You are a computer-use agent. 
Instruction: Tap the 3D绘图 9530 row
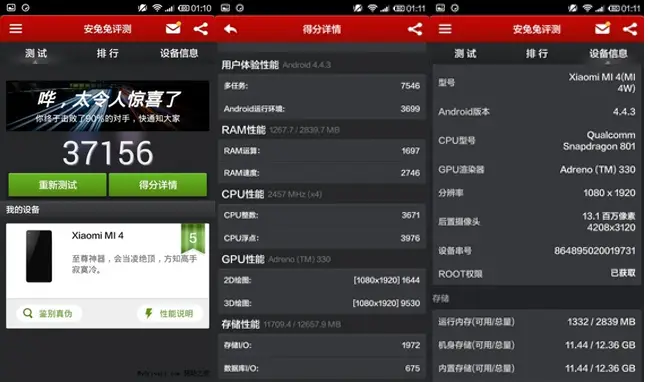[322, 303]
